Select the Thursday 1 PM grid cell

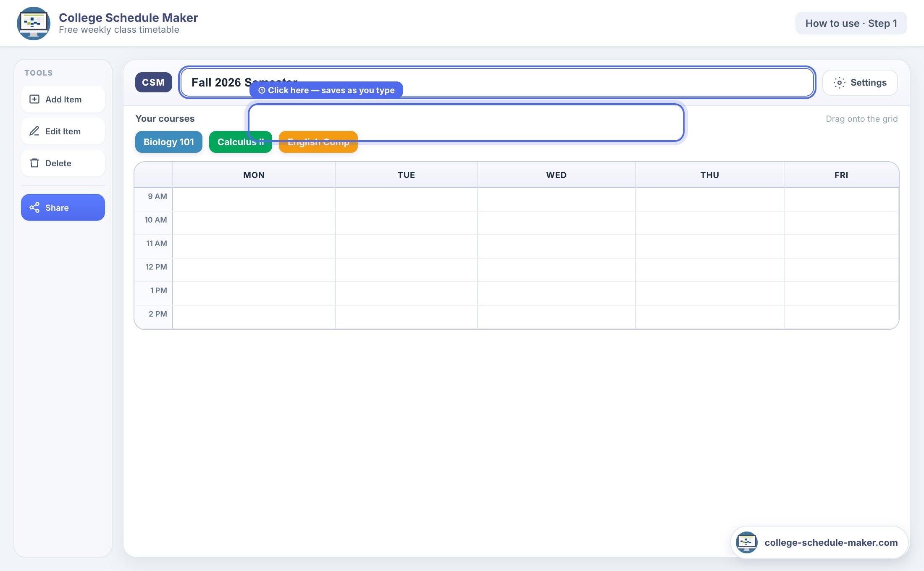(709, 293)
